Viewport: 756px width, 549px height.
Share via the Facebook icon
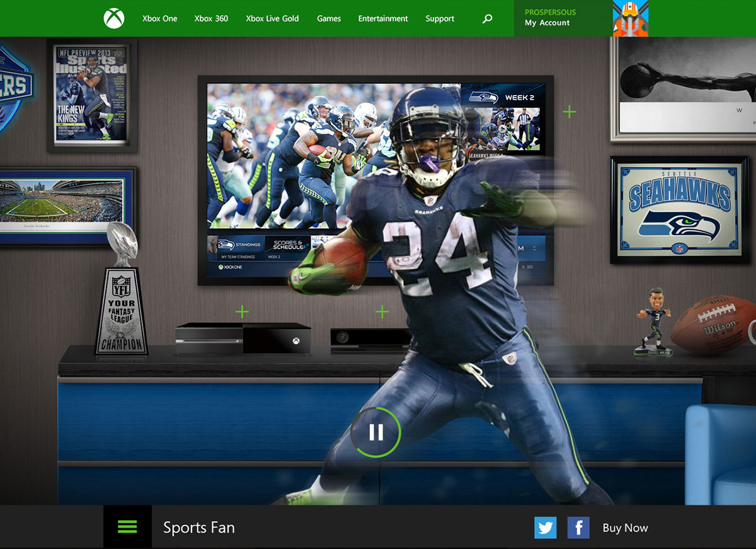click(x=578, y=528)
